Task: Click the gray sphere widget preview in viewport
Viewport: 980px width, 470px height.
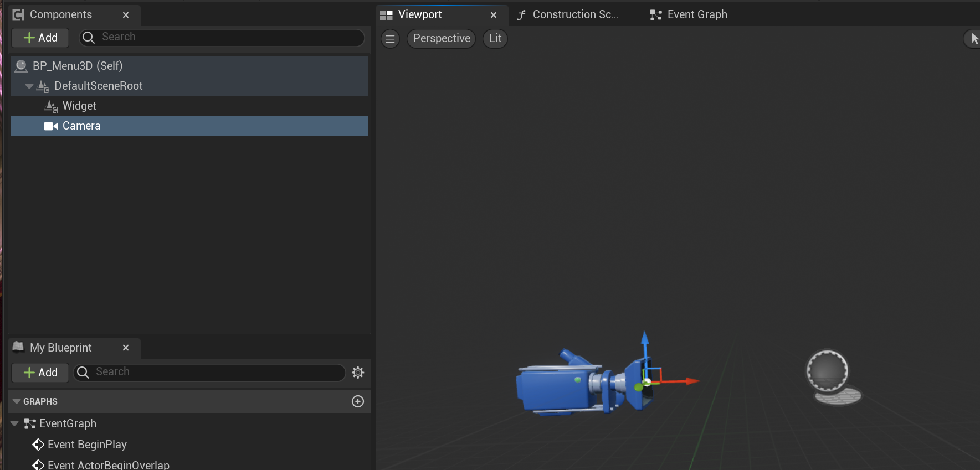Action: (827, 371)
